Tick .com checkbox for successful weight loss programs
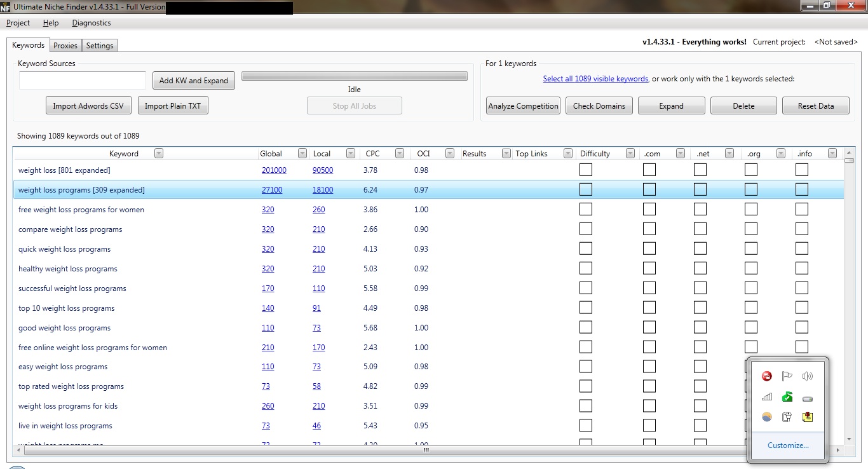 point(649,288)
